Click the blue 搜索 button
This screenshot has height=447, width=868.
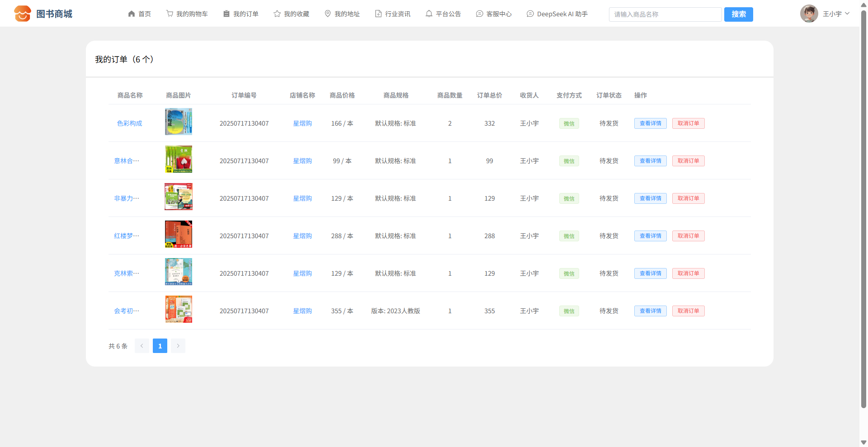738,14
